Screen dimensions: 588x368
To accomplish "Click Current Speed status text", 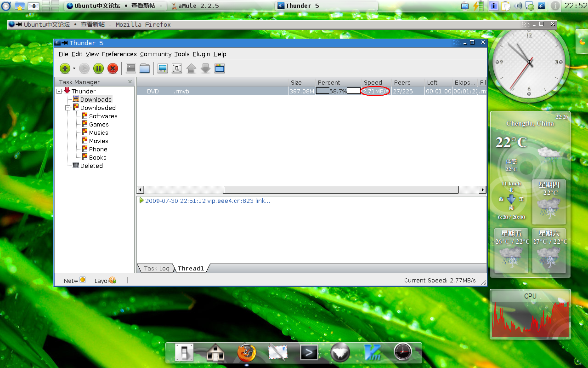I will (440, 280).
